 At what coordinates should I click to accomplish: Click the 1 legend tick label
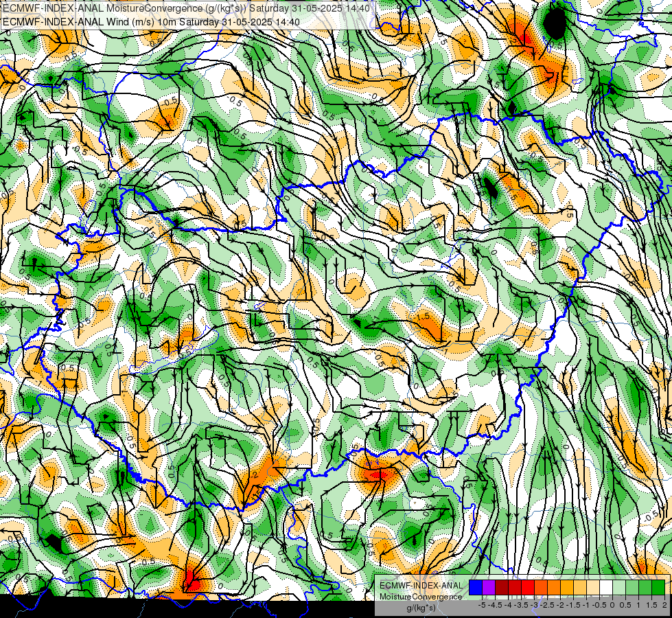(x=638, y=605)
